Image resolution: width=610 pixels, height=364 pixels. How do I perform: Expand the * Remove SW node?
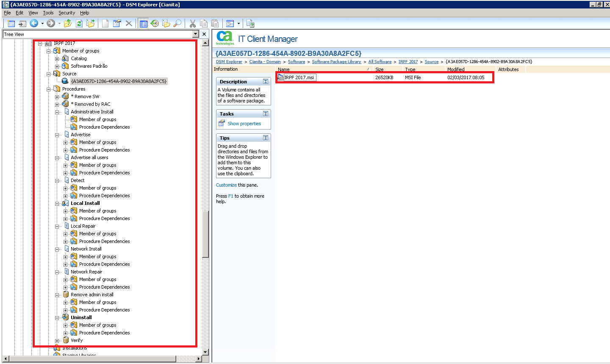(57, 97)
